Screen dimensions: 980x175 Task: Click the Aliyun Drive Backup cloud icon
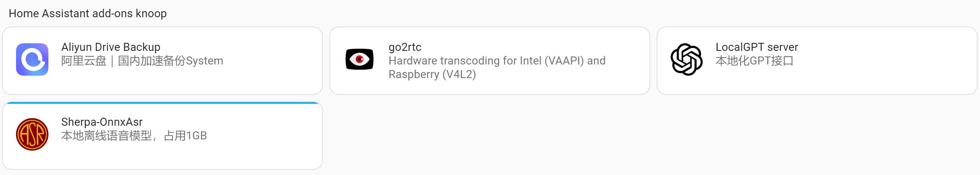click(32, 59)
